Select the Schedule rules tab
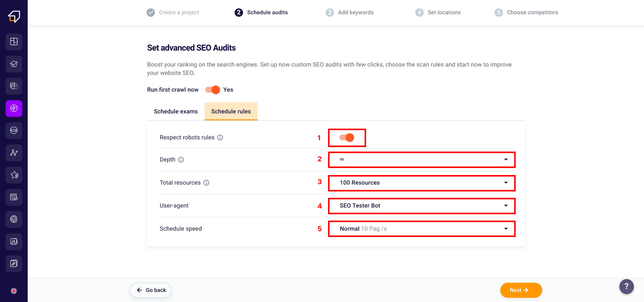The height and width of the screenshot is (302, 644). pos(231,111)
